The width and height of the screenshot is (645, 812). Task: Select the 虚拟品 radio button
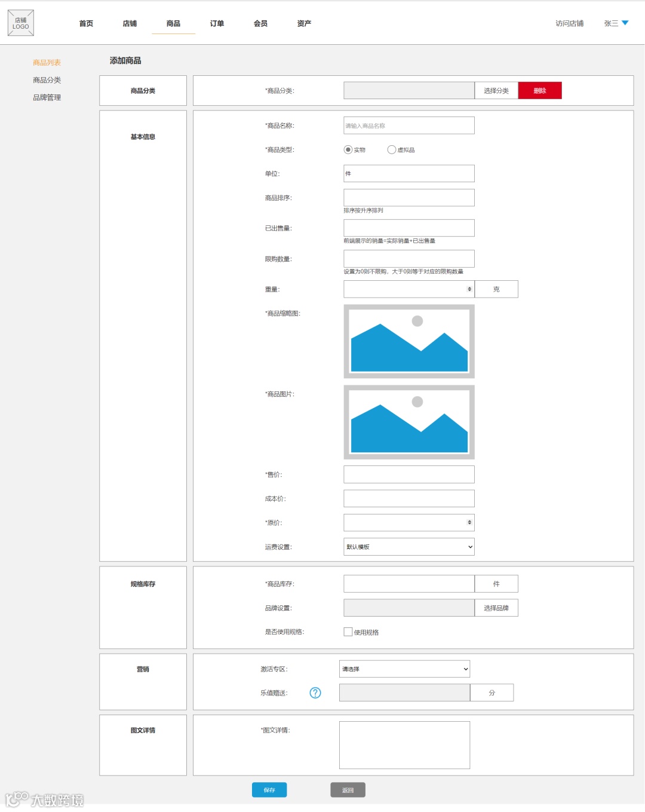point(392,149)
